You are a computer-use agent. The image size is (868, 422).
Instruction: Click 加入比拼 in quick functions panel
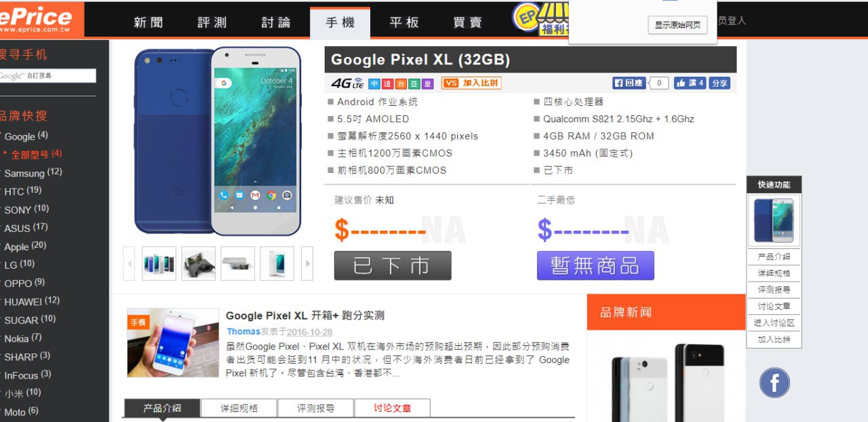click(774, 339)
